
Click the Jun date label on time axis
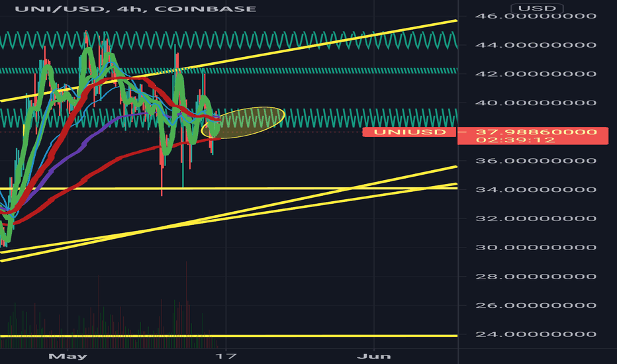click(374, 357)
